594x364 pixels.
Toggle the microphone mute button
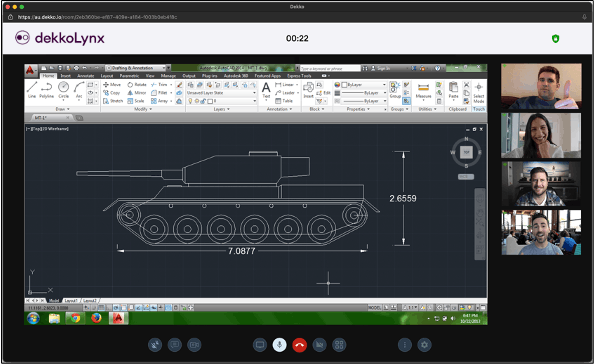[x=280, y=345]
